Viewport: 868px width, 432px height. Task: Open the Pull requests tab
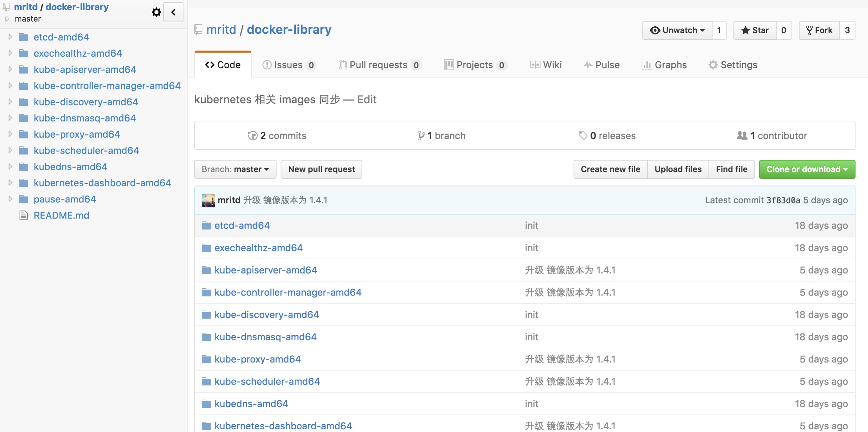pyautogui.click(x=380, y=65)
